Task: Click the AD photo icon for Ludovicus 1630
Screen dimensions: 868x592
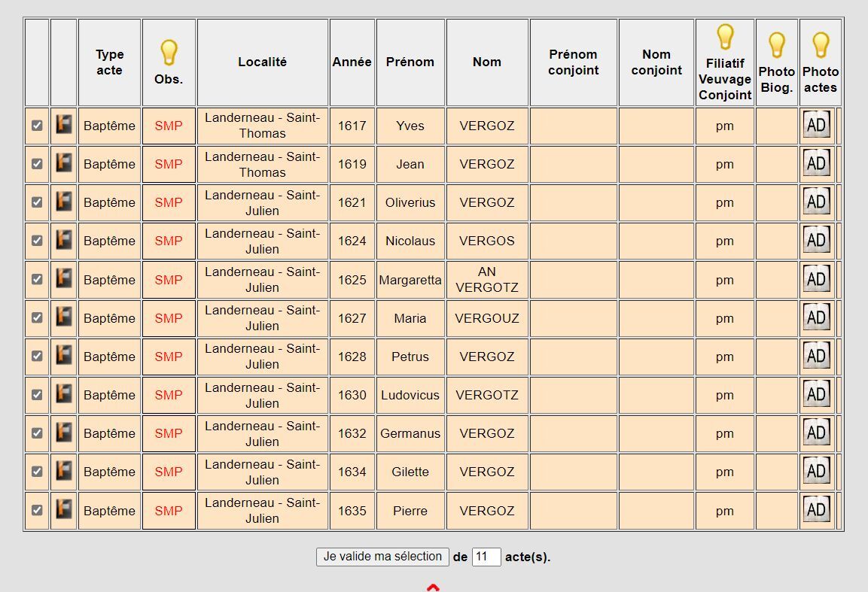Action: [817, 394]
